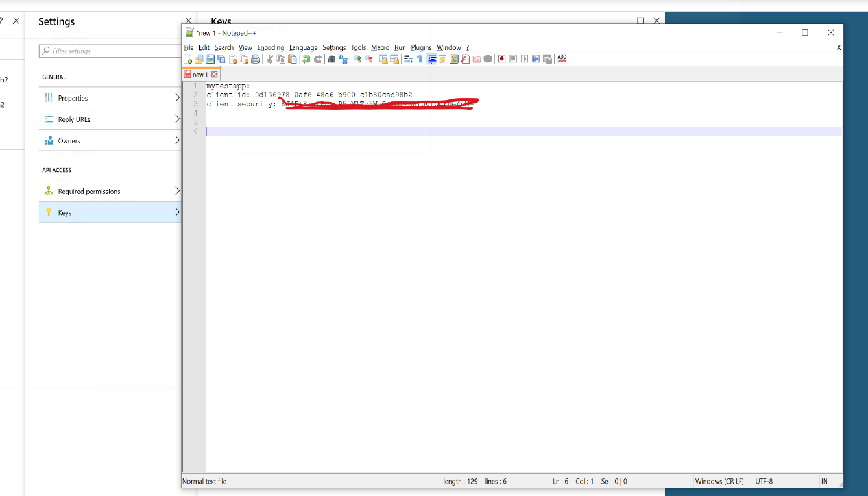Viewport: 868px width, 496px height.
Task: Open the Plugins menu
Action: (421, 47)
